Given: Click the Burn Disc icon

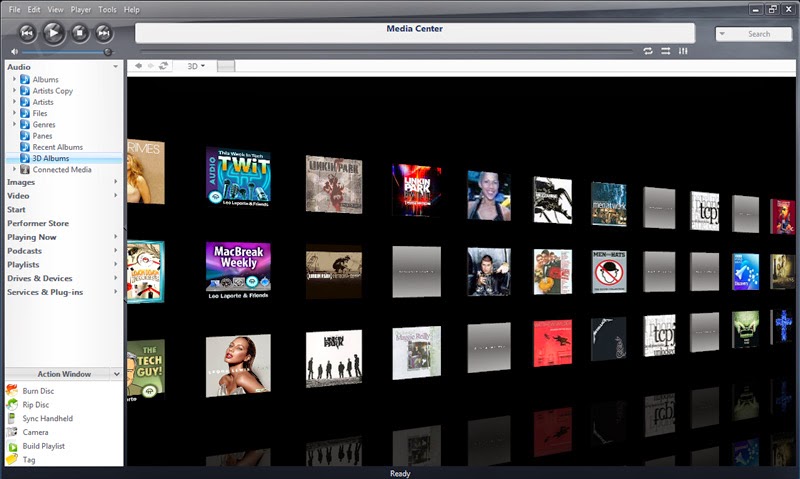Looking at the screenshot, I should [x=12, y=391].
